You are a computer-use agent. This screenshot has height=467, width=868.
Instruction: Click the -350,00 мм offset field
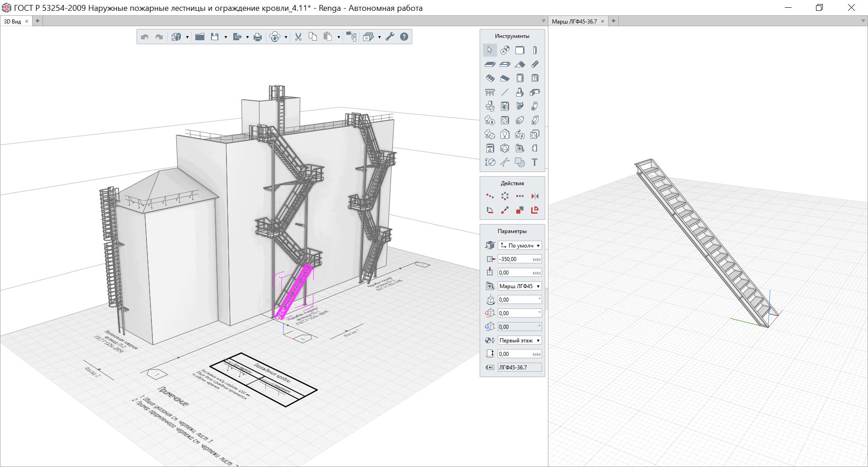[520, 259]
